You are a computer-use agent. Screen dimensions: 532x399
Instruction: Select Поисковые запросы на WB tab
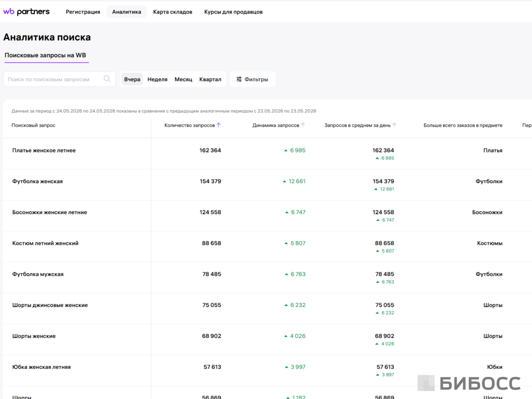click(x=46, y=55)
